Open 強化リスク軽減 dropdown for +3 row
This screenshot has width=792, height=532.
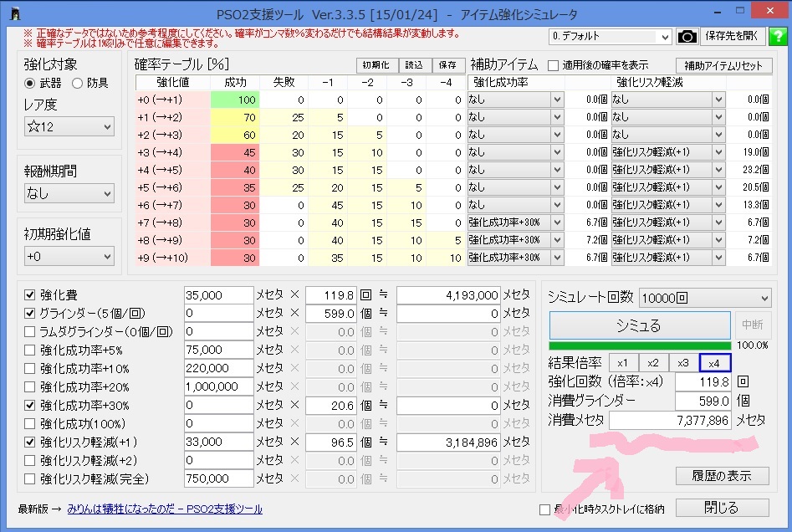coord(668,152)
